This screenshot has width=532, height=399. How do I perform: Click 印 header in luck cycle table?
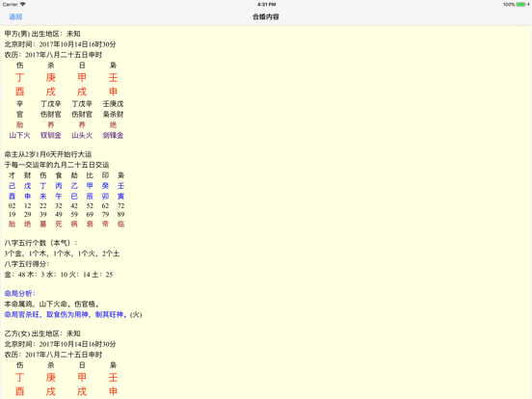click(105, 175)
